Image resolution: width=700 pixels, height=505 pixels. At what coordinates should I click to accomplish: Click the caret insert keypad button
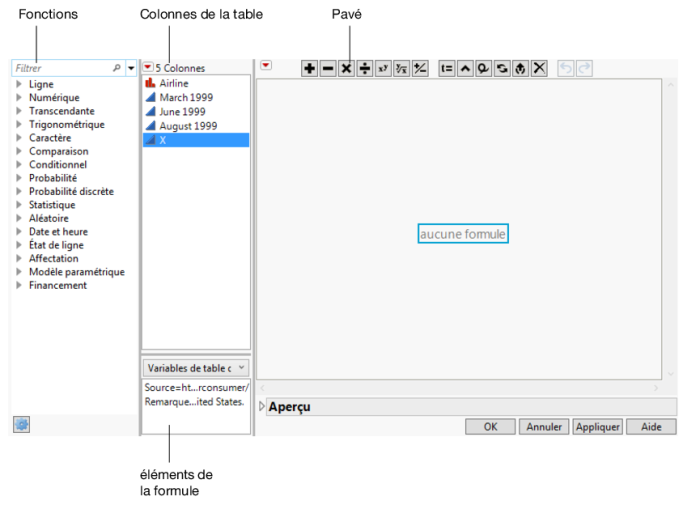(x=465, y=69)
